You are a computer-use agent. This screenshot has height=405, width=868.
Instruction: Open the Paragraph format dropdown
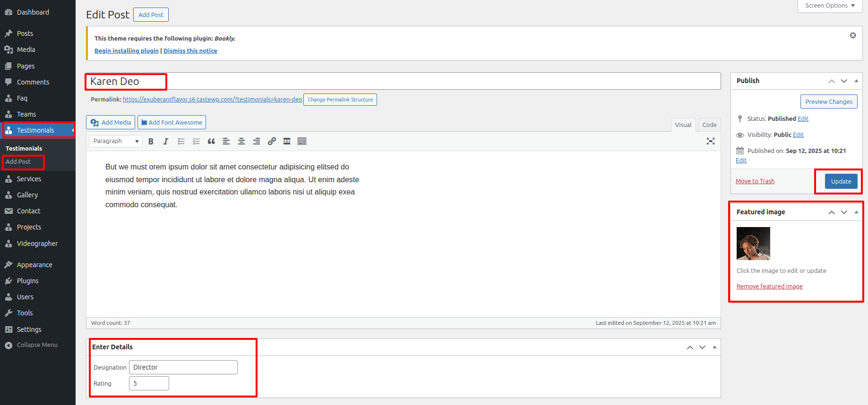pyautogui.click(x=115, y=141)
